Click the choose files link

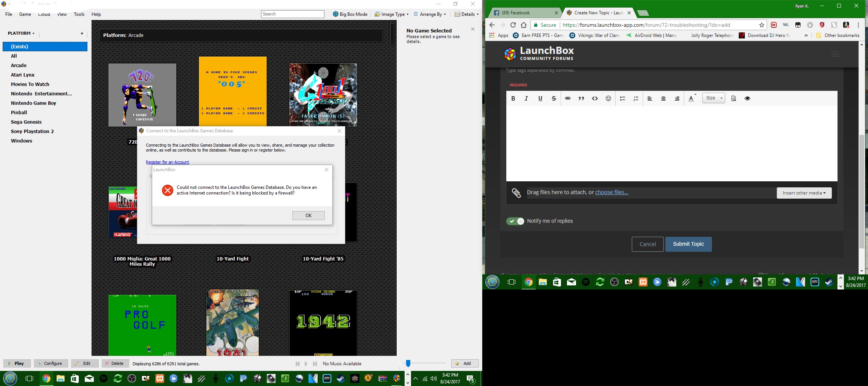pos(611,192)
